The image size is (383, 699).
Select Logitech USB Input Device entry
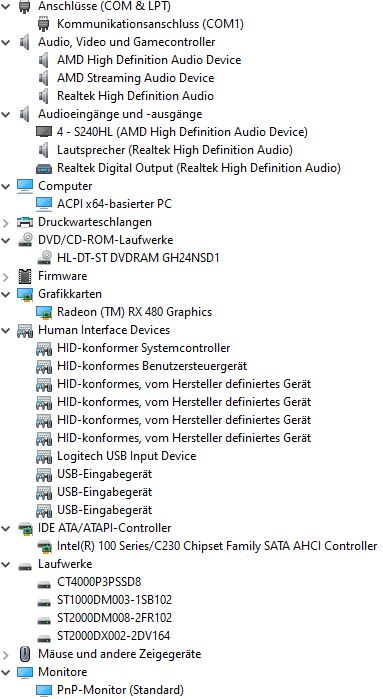point(127,456)
